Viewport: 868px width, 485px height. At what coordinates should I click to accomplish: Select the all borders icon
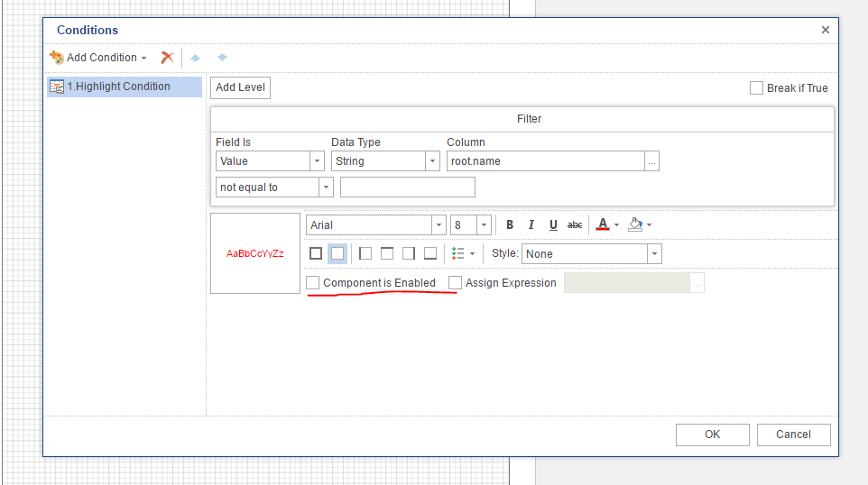(x=316, y=254)
